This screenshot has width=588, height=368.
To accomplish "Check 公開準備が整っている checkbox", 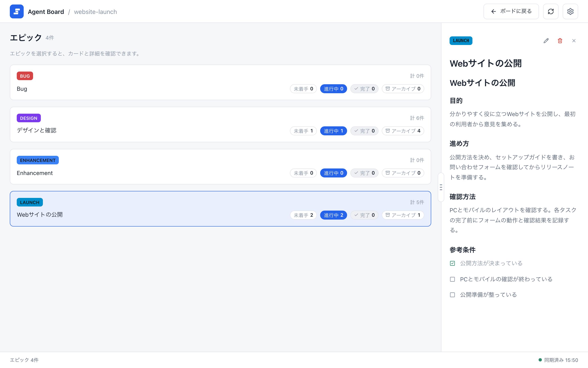I will point(452,295).
